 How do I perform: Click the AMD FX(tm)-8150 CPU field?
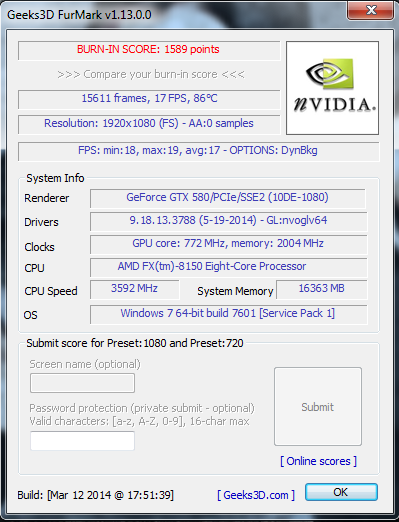tap(228, 267)
